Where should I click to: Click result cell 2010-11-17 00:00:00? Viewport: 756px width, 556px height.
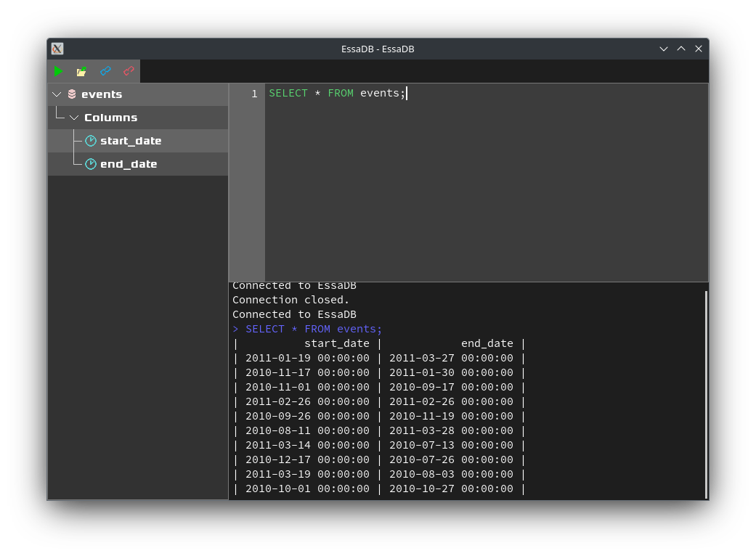[308, 372]
